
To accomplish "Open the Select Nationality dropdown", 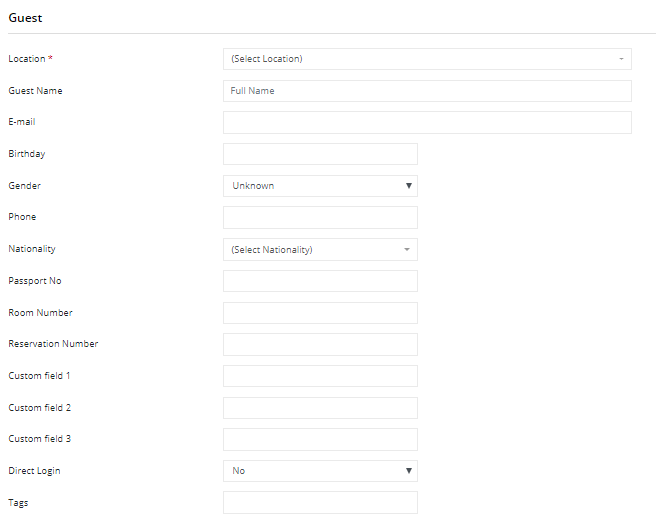I will tap(320, 249).
